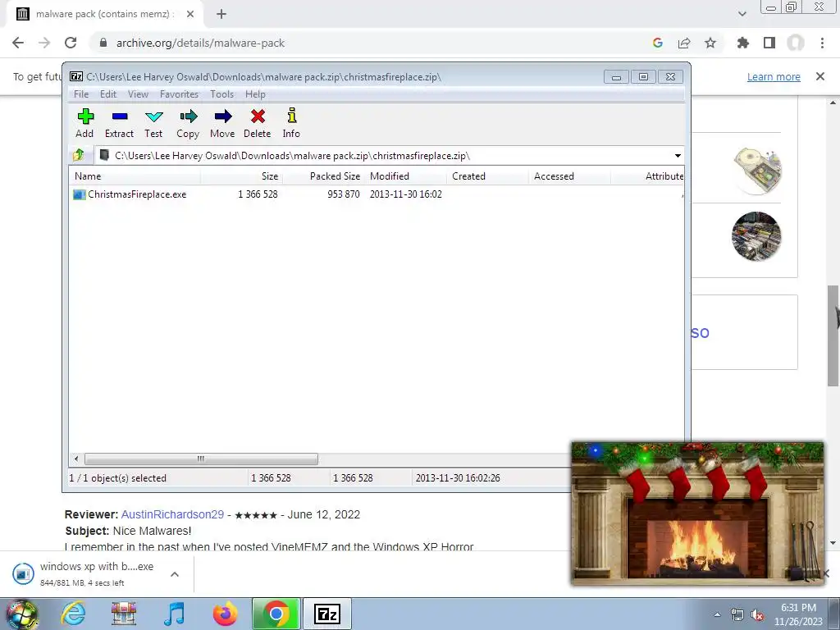Click the muted volume tray icon
This screenshot has width=840, height=630.
click(757, 615)
